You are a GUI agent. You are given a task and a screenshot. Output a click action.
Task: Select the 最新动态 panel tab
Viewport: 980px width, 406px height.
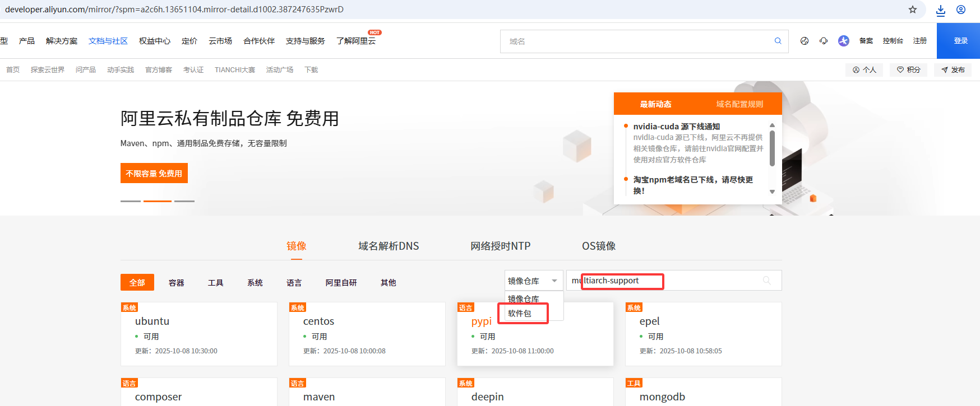click(656, 104)
